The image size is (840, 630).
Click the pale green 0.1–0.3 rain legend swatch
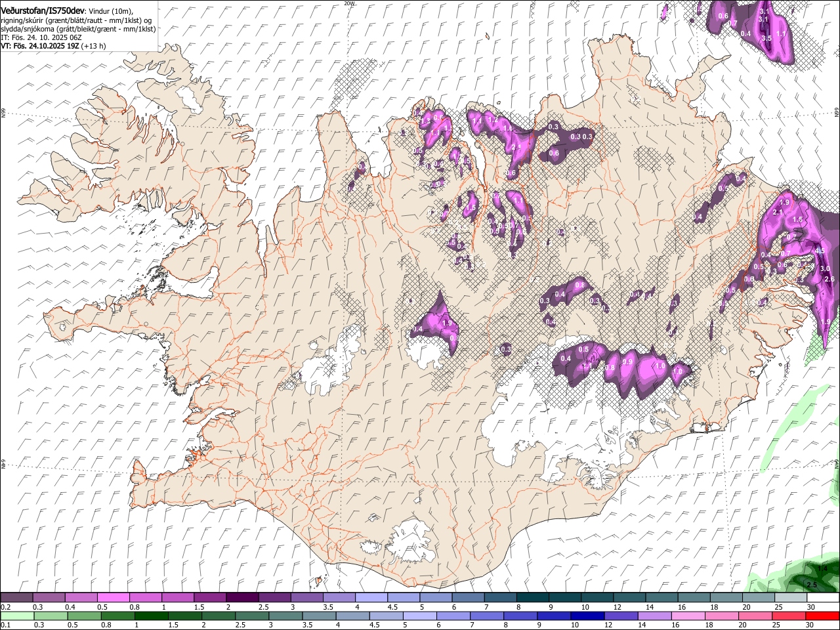(17, 616)
